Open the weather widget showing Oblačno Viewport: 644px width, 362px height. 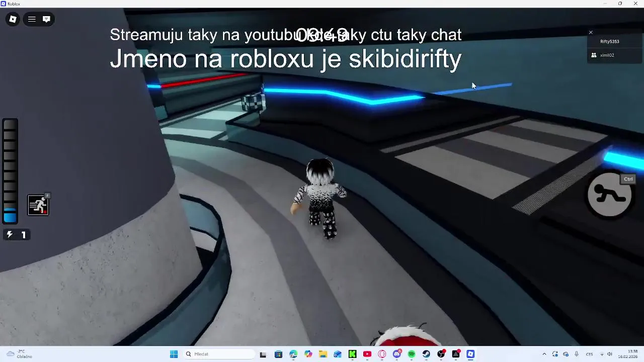[x=19, y=354]
